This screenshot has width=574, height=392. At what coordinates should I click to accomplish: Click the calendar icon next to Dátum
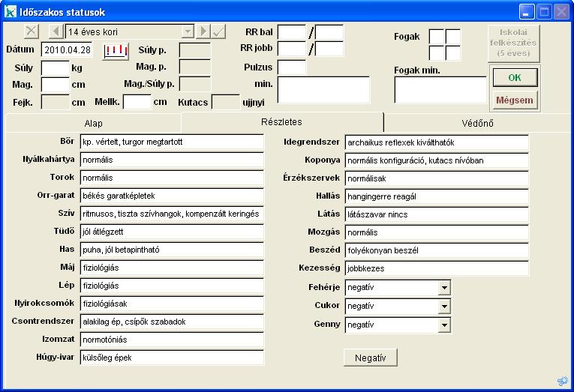(x=116, y=50)
